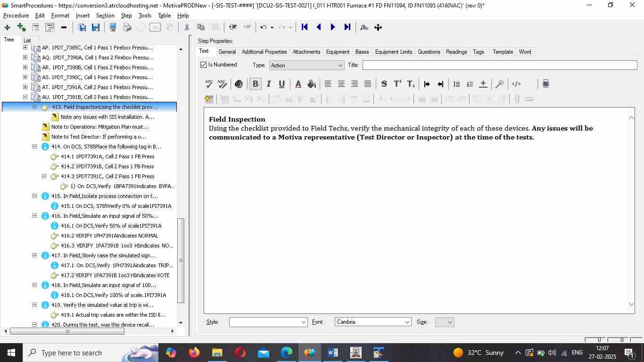Open the Procedure menu
The width and height of the screenshot is (644, 362).
pos(16,16)
